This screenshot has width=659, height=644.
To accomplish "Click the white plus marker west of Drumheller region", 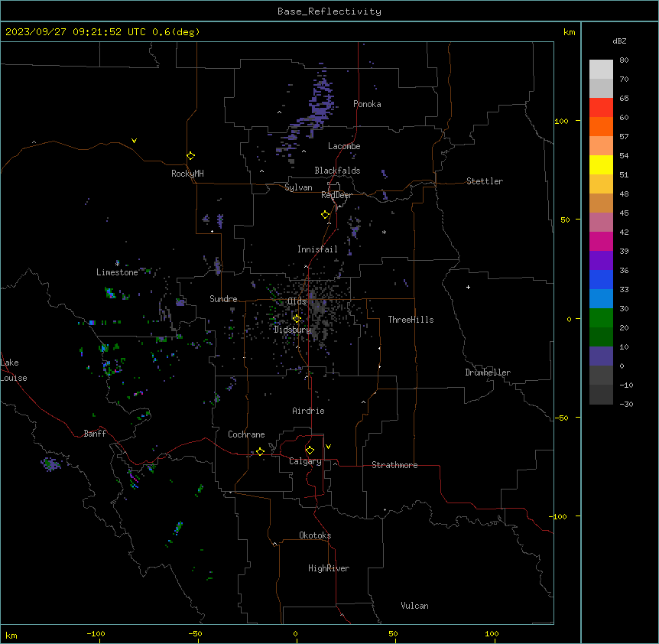I will (468, 287).
